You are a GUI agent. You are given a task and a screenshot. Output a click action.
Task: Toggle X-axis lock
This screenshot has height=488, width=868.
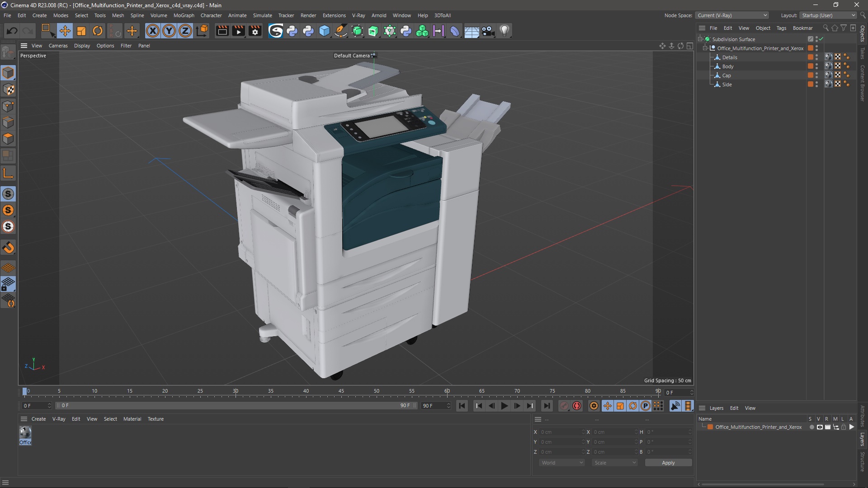[153, 31]
